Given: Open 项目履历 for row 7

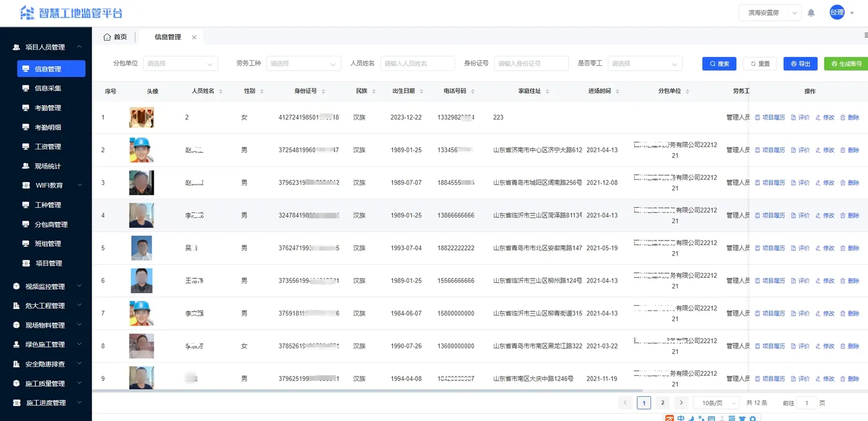Looking at the screenshot, I should (x=770, y=313).
